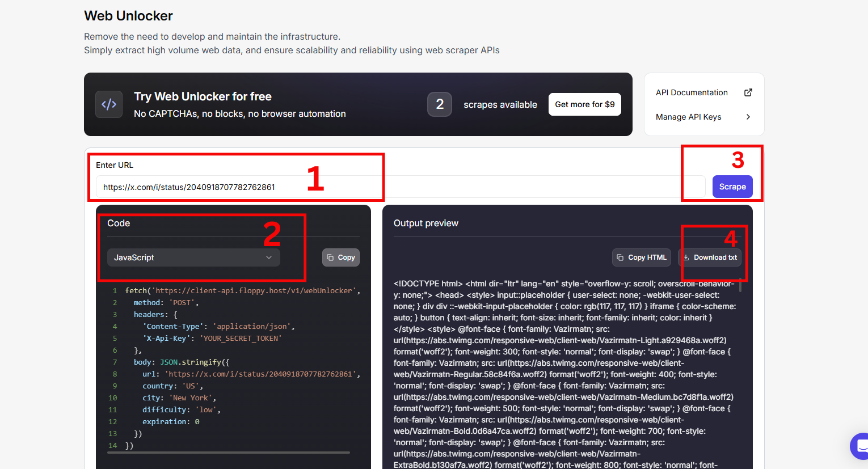This screenshot has width=868, height=469.
Task: Expand Manage API Keys via its chevron
Action: 748,117
